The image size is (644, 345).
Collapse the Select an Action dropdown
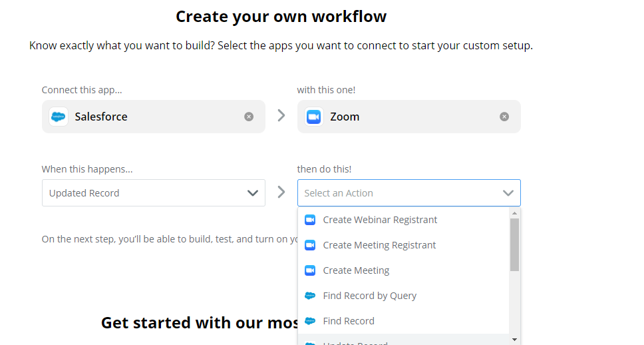[x=508, y=193]
